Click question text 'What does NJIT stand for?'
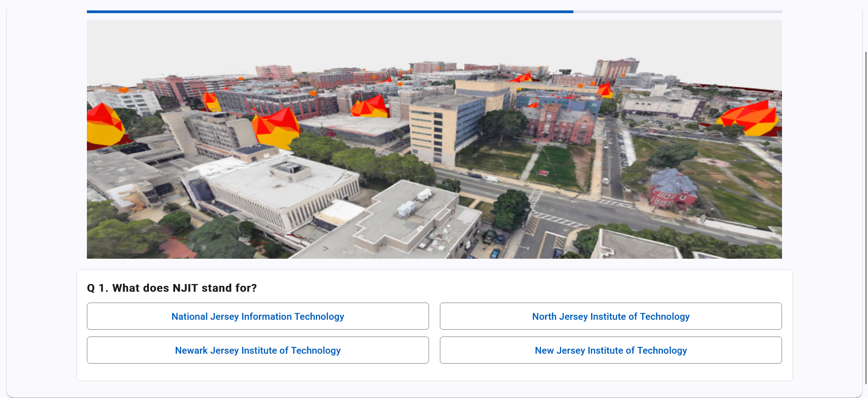The image size is (868, 398). tap(184, 288)
